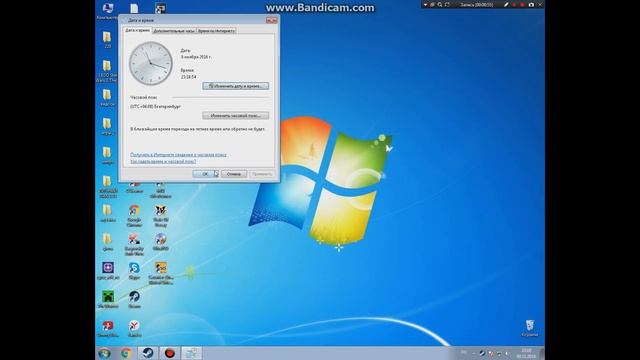Click the taskbar clock in the system tray
Screen dimensions: 640x360
[526, 353]
